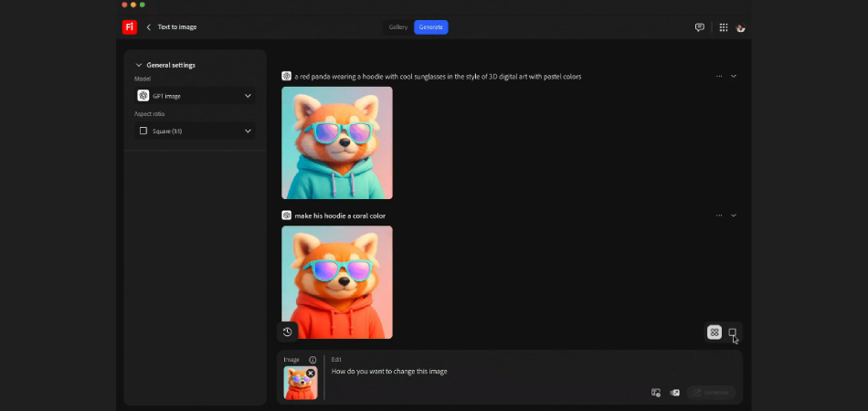Click the model icon beside the red panda prompt
Screen dimensions: 868x411
[286, 77]
